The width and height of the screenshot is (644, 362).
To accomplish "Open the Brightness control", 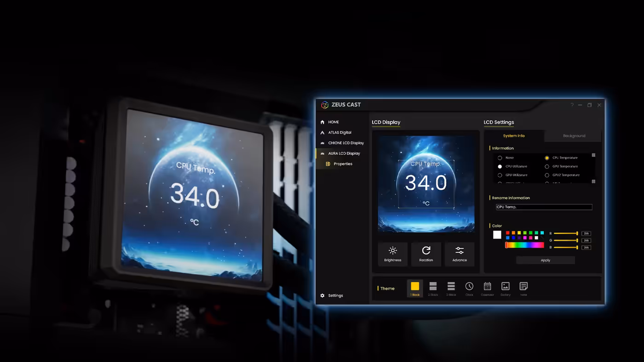I will tap(393, 254).
